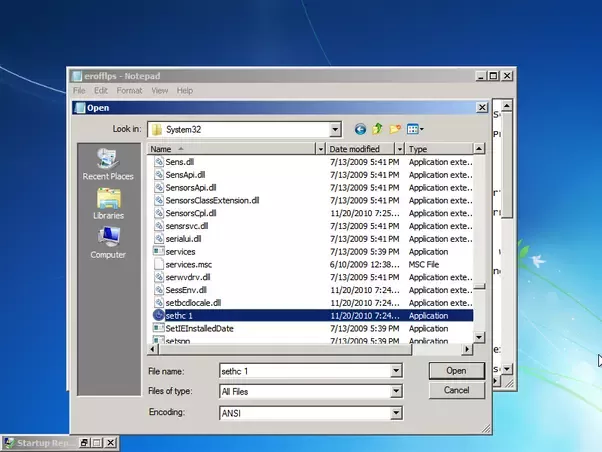Click the horizontal scrollbar right arrow
This screenshot has width=602, height=452.
(x=467, y=349)
